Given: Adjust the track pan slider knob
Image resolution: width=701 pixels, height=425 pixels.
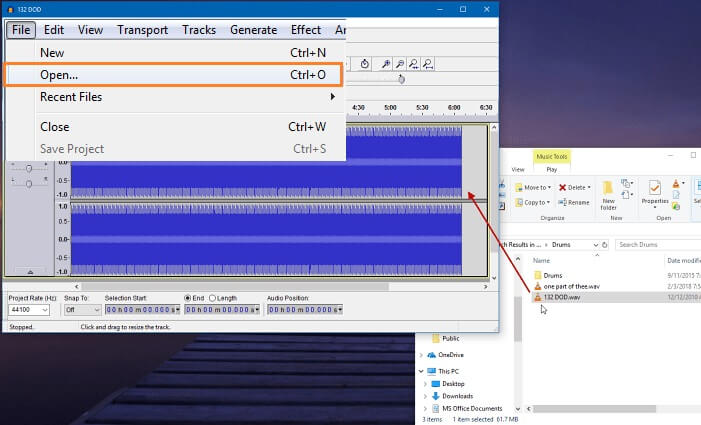Looking at the screenshot, I should [29, 184].
